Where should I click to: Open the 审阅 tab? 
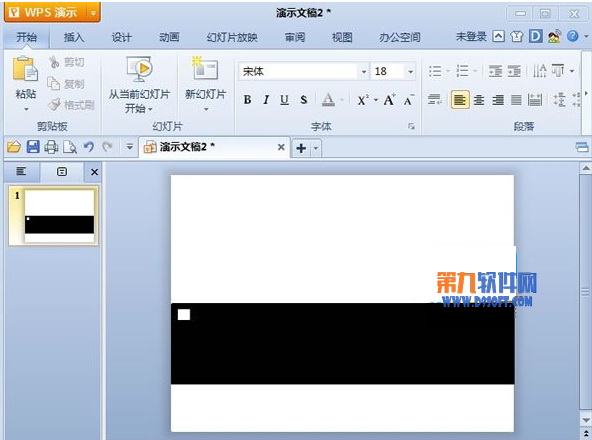point(295,37)
